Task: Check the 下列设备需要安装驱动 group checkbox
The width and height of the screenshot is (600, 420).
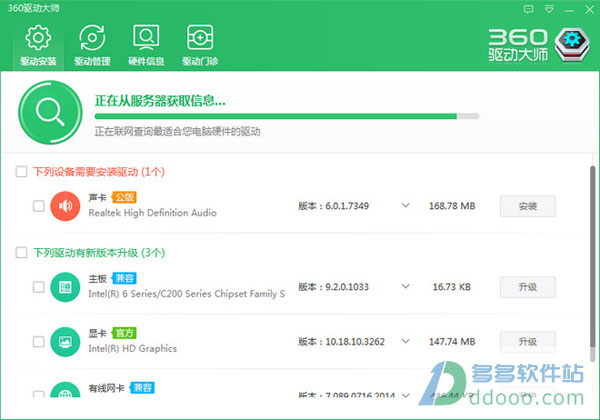Action: (x=21, y=171)
